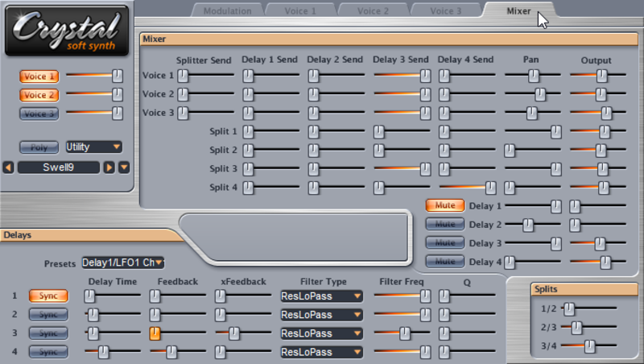Viewport: 644px width, 364px height.
Task: Open Delay1/LFO1 presets dropdown
Action: (123, 263)
